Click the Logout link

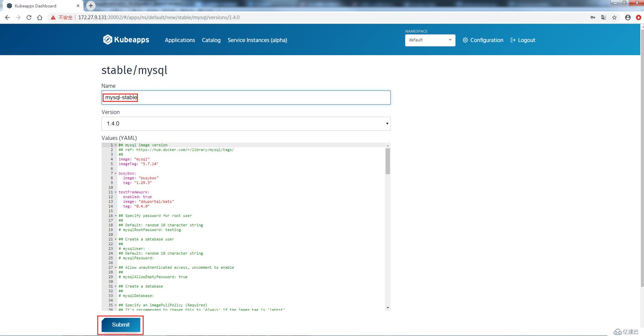(523, 40)
